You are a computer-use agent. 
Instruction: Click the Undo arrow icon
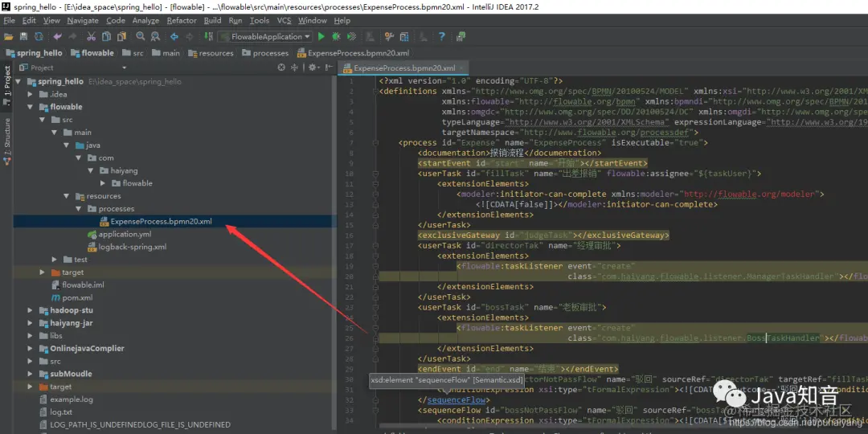coord(58,36)
